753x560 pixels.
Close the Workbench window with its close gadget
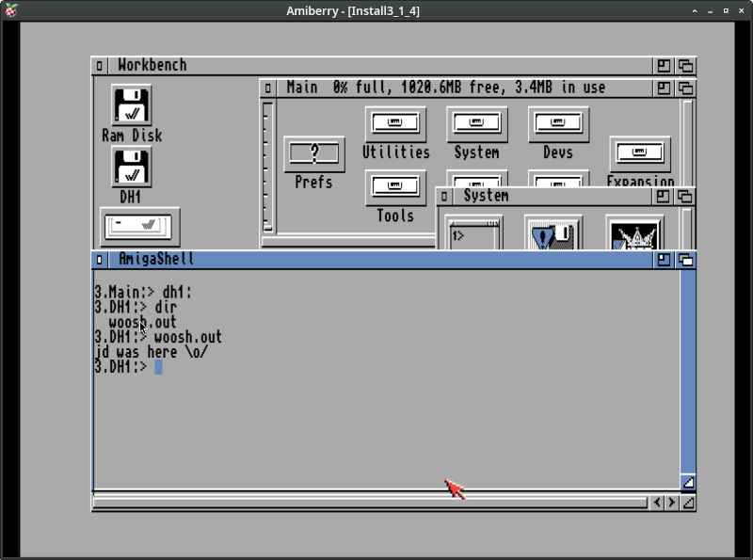click(100, 66)
